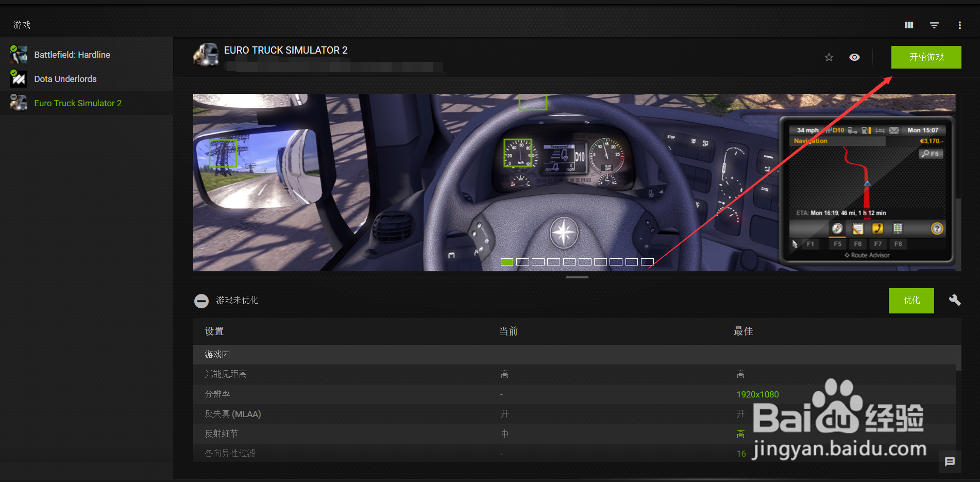This screenshot has width=980, height=482.
Task: Click the Euro Truck Simulator 2 sidebar icon
Action: (x=19, y=103)
